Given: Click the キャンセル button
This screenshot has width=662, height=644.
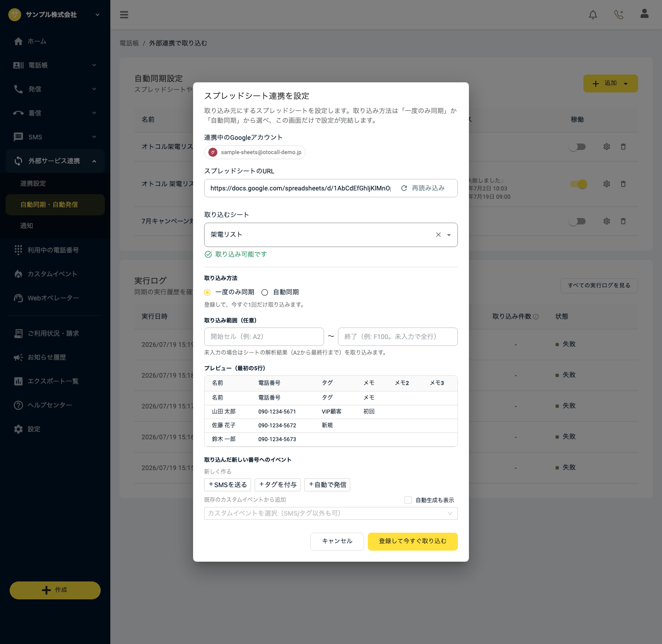Looking at the screenshot, I should coord(337,541).
